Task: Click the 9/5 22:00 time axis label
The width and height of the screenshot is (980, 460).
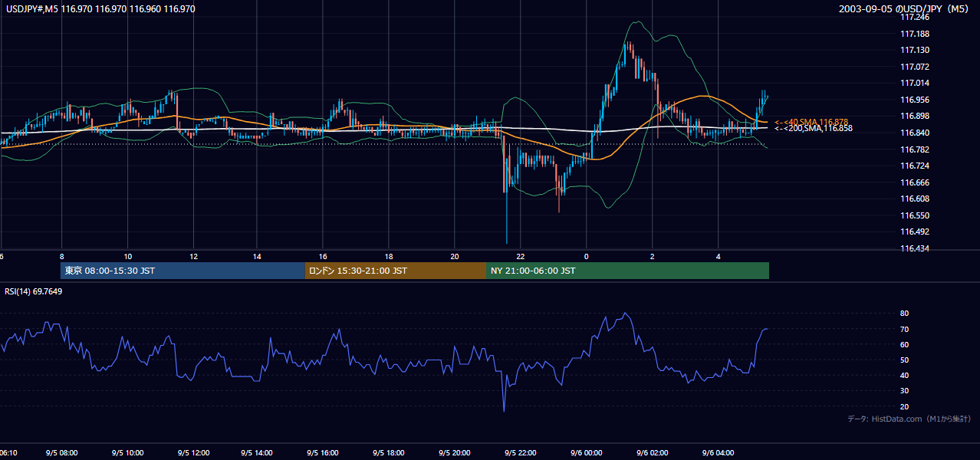Action: (x=521, y=452)
